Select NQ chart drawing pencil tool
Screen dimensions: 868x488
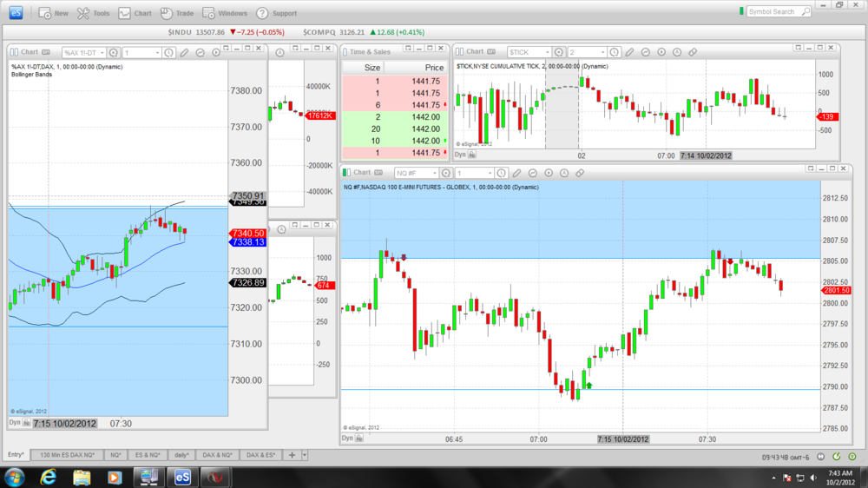[x=517, y=173]
